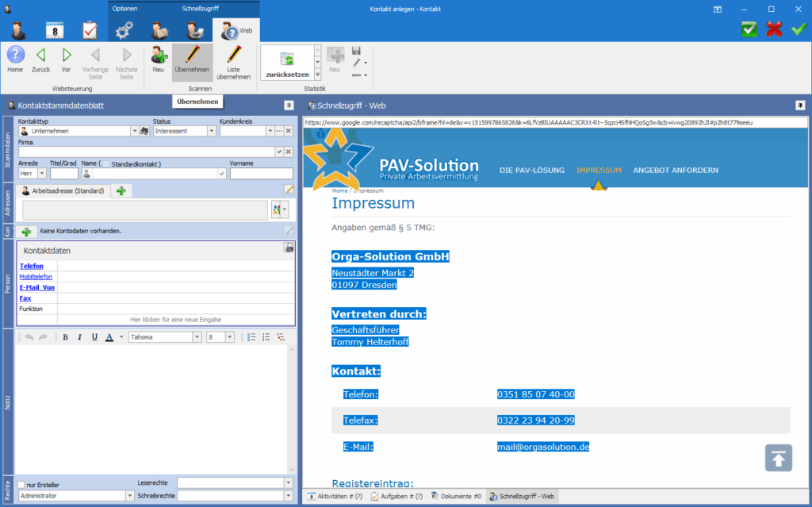This screenshot has height=507, width=812.
Task: Pin the Schnellzugriff - Web panel
Action: pos(800,106)
